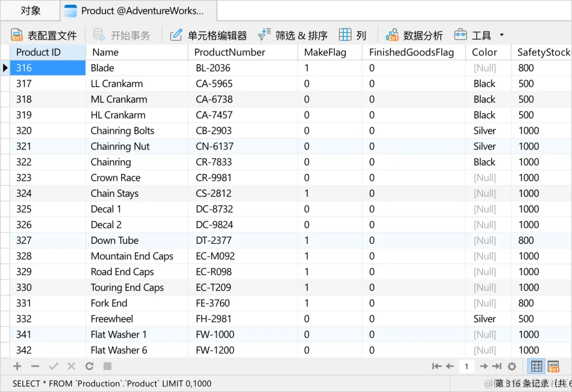Open the columns grid icon
572x392 pixels.
345,34
